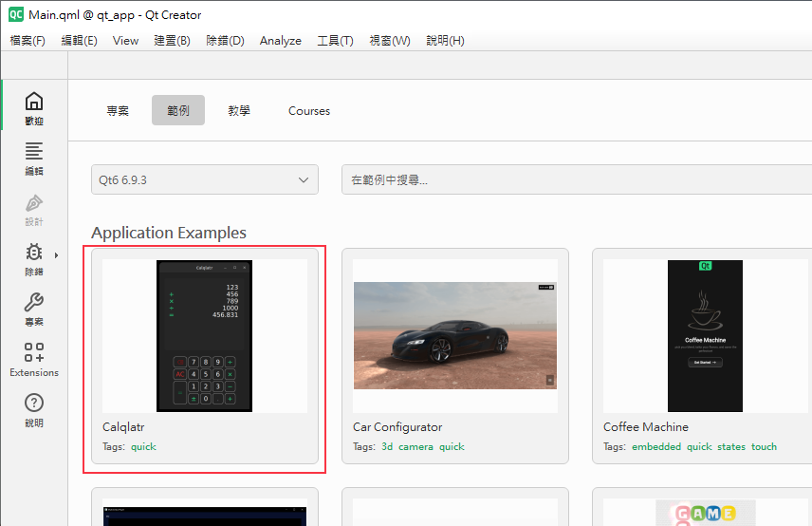Open the 除錯(D) menu

[225, 41]
